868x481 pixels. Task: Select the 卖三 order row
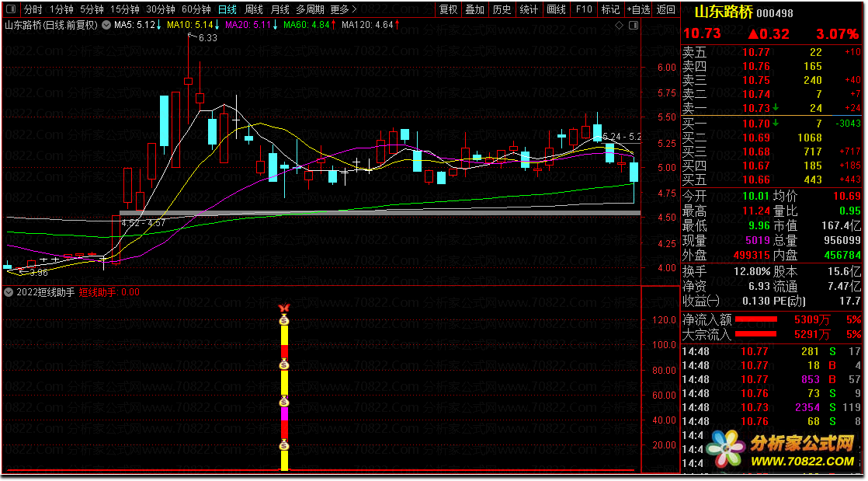click(x=771, y=80)
